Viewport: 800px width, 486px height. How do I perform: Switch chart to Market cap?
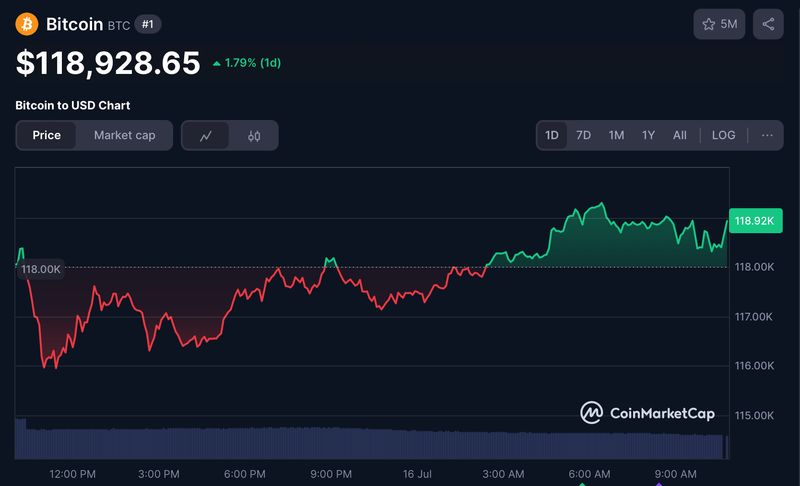point(124,135)
